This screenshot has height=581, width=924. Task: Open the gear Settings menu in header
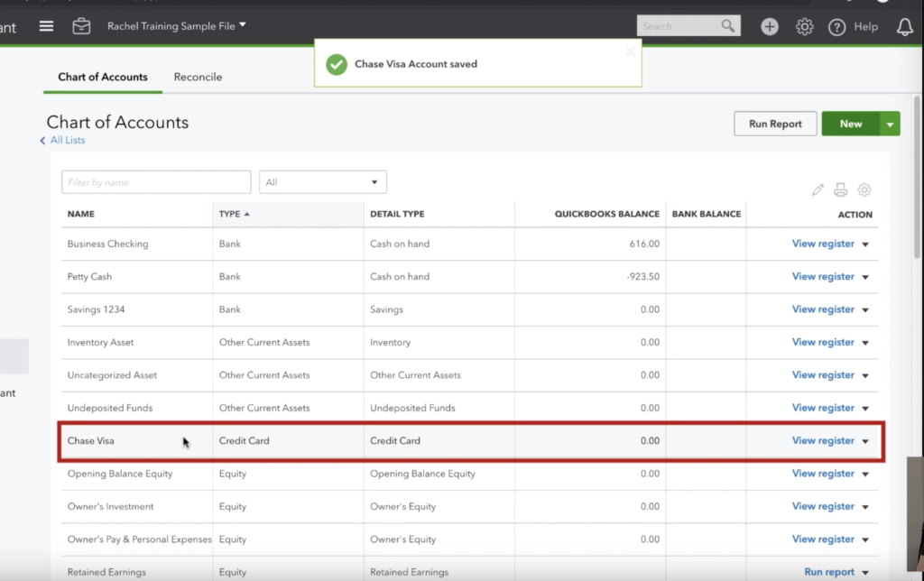tap(804, 26)
